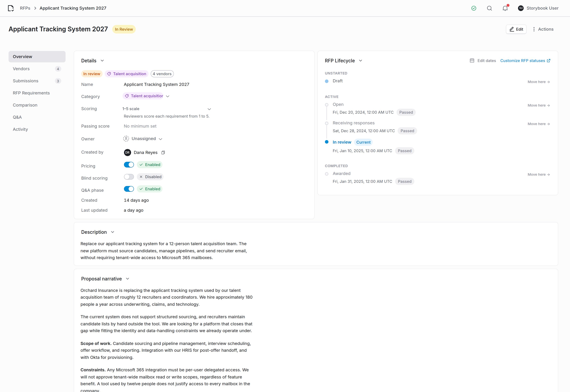Image resolution: width=570 pixels, height=392 pixels.
Task: Click external link icon on Customize RFP statuses
Action: tap(548, 61)
